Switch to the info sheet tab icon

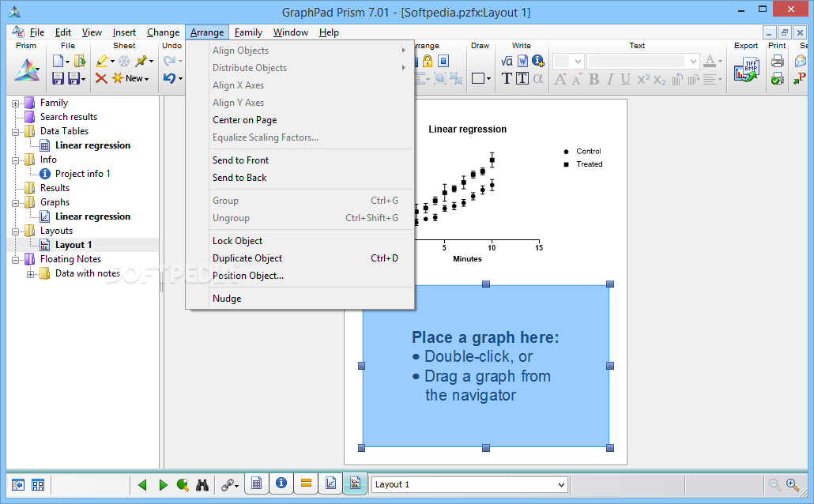pos(281,483)
